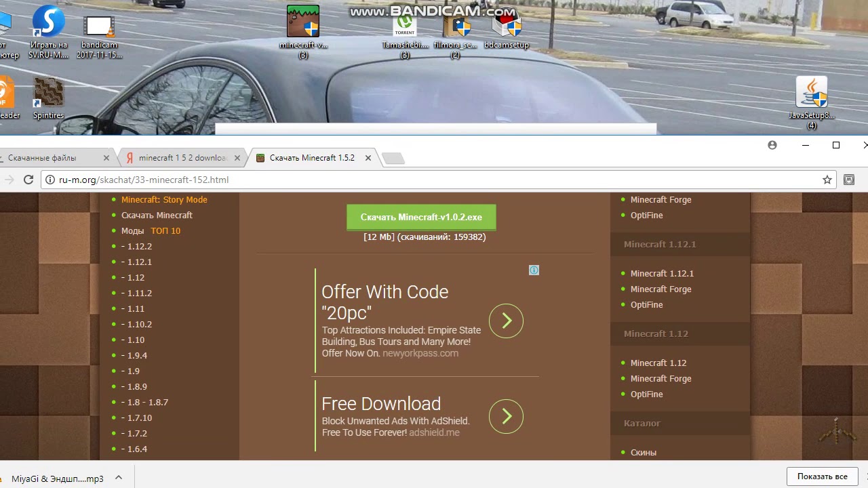
Task: Click the extension icon right of the bookmark star
Action: coord(849,180)
